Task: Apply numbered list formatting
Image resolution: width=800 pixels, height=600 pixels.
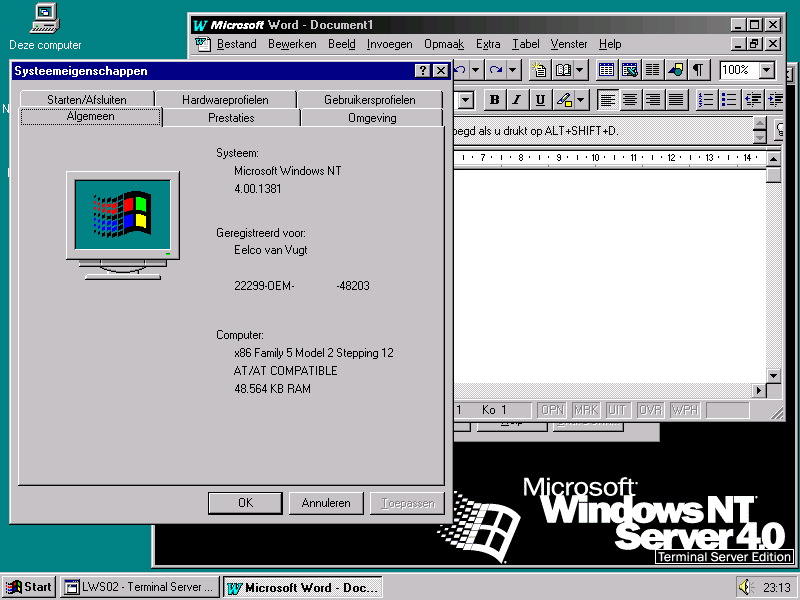Action: tap(706, 100)
